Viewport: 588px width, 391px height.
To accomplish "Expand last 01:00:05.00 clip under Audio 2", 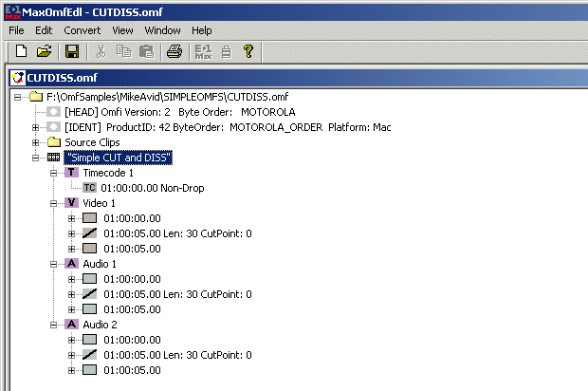I will click(72, 370).
